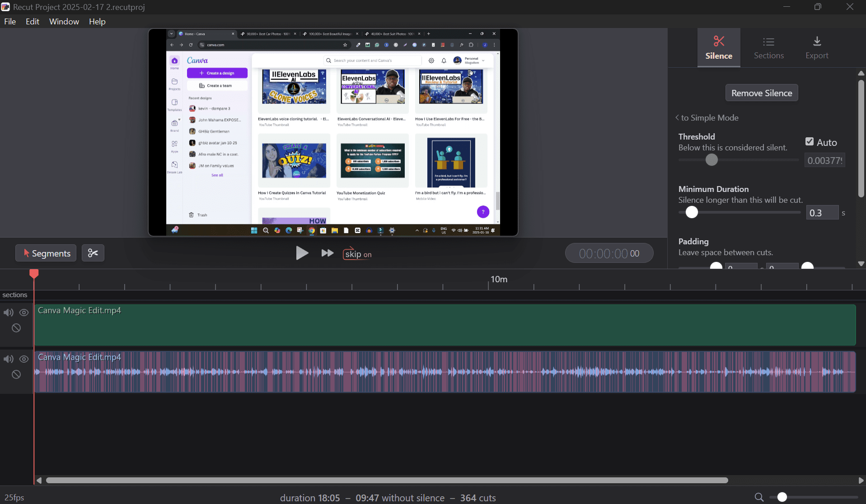Click the fast forward icon

(x=327, y=253)
